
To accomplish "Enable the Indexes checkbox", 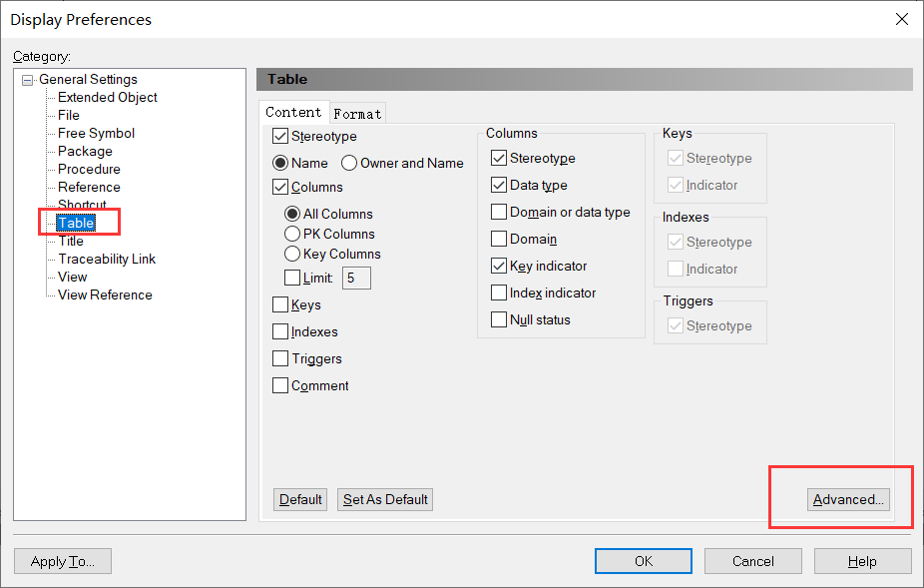I will pyautogui.click(x=280, y=332).
